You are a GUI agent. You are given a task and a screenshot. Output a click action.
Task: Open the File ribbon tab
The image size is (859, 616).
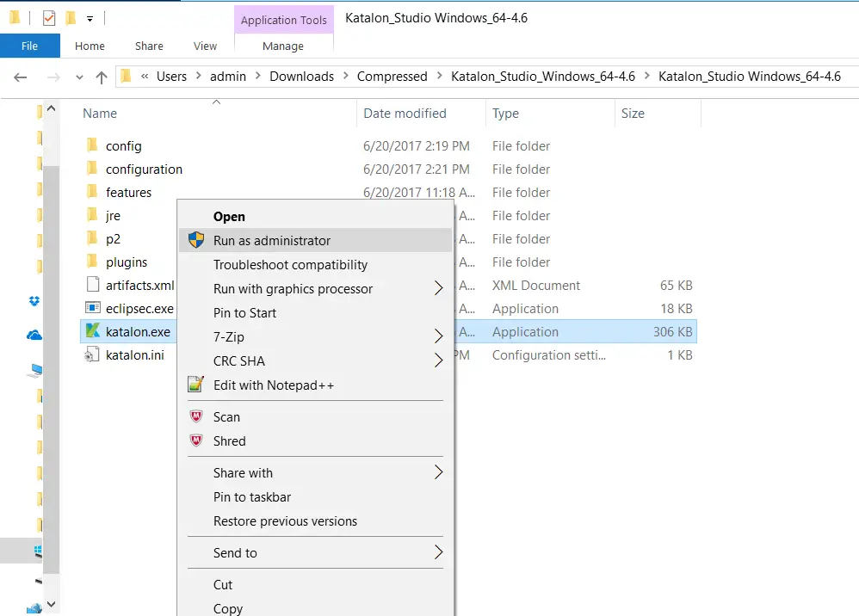[x=29, y=46]
